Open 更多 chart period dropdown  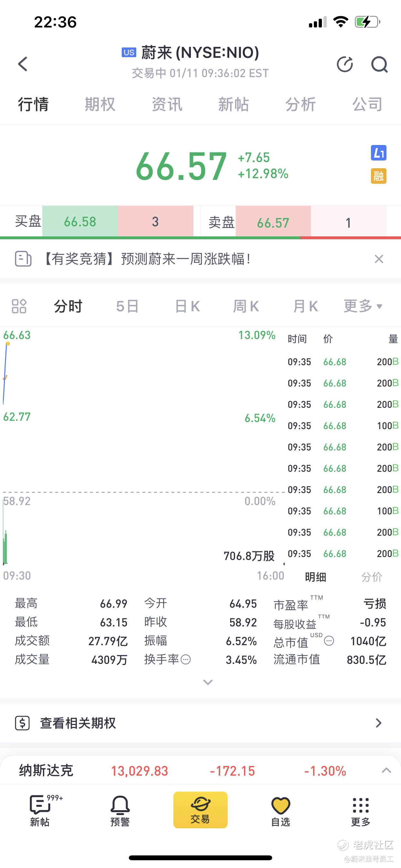tap(363, 306)
